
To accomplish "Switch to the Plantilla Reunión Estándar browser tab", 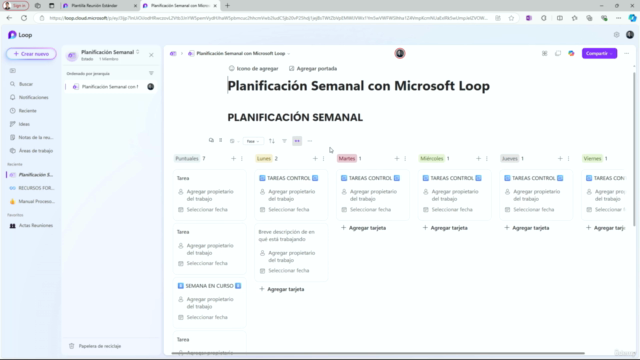I will point(95,6).
